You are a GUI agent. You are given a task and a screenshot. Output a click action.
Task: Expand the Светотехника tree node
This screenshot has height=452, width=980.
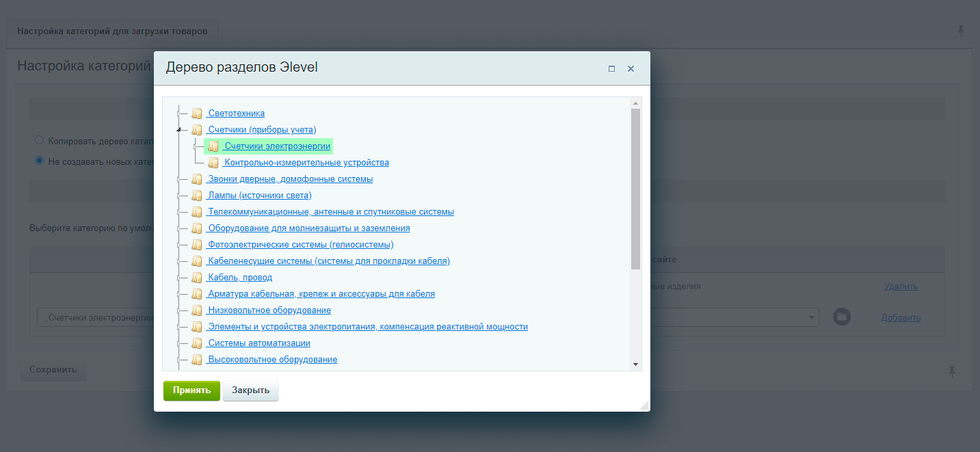coord(178,114)
